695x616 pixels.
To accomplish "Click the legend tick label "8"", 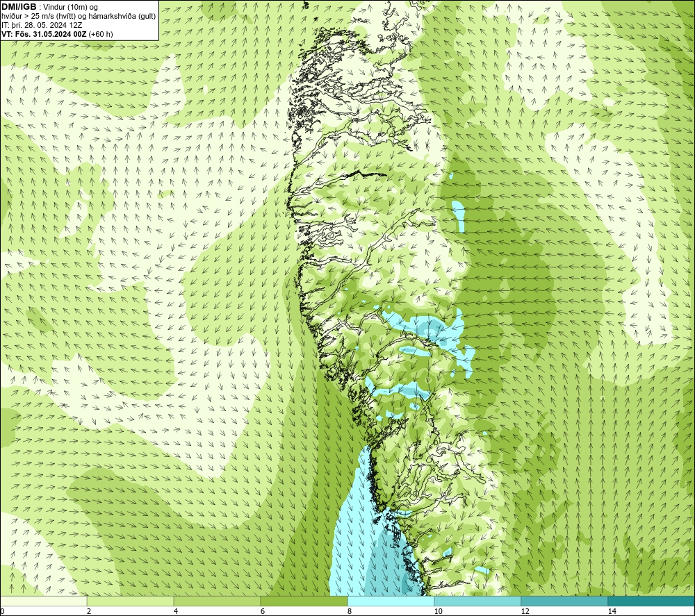I will tap(350, 611).
